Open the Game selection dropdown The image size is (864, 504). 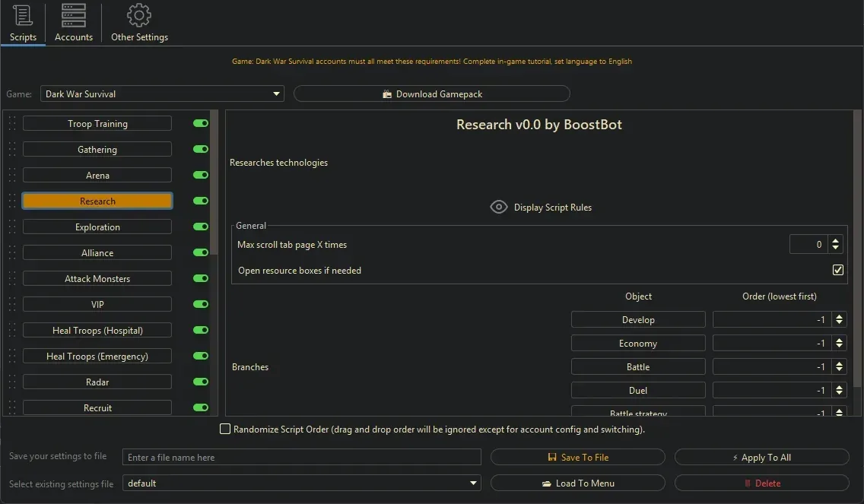click(x=162, y=94)
